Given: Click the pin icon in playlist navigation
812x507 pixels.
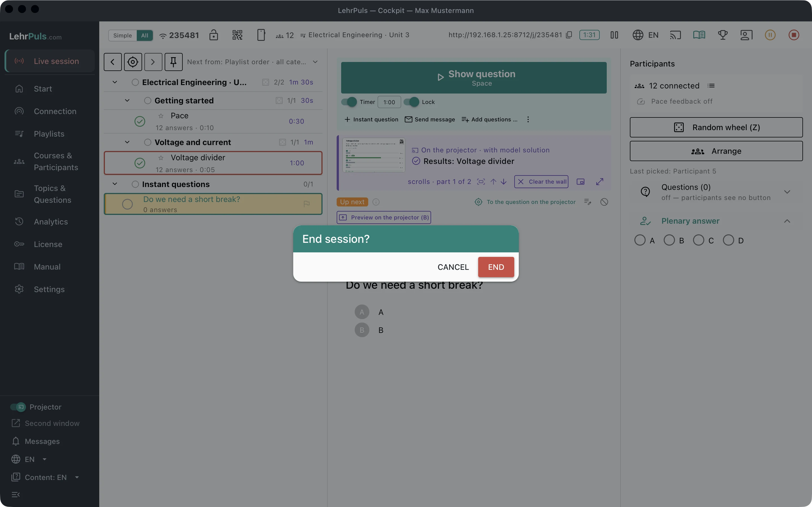Looking at the screenshot, I should [x=173, y=62].
